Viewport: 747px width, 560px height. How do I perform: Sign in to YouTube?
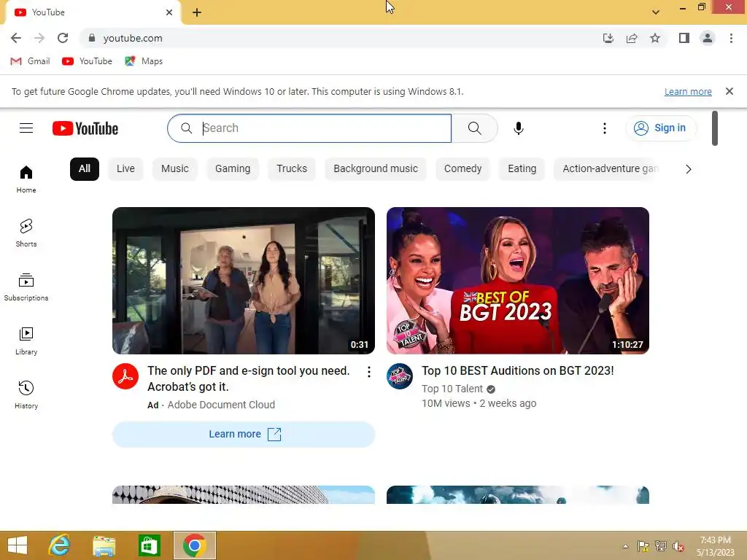(x=661, y=128)
